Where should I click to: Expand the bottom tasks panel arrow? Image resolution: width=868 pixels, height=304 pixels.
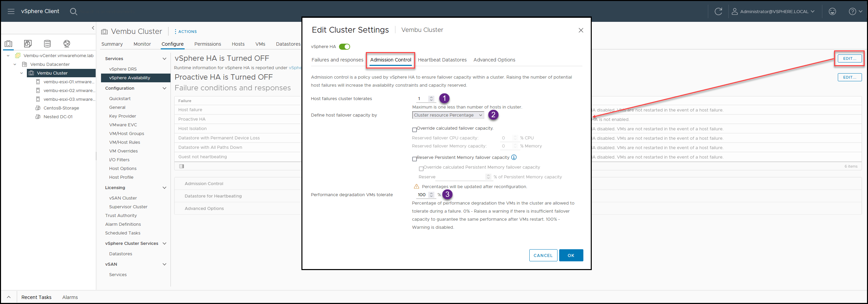(9, 297)
